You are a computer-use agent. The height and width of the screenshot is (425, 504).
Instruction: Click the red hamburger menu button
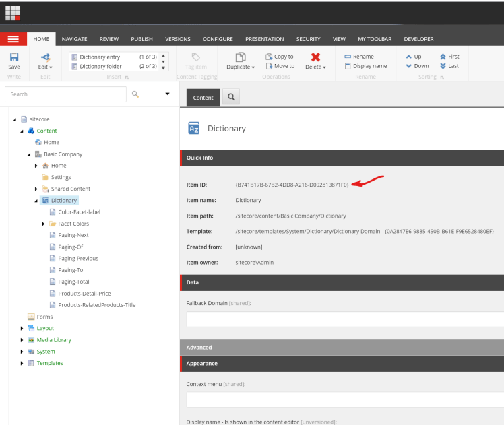coord(13,39)
